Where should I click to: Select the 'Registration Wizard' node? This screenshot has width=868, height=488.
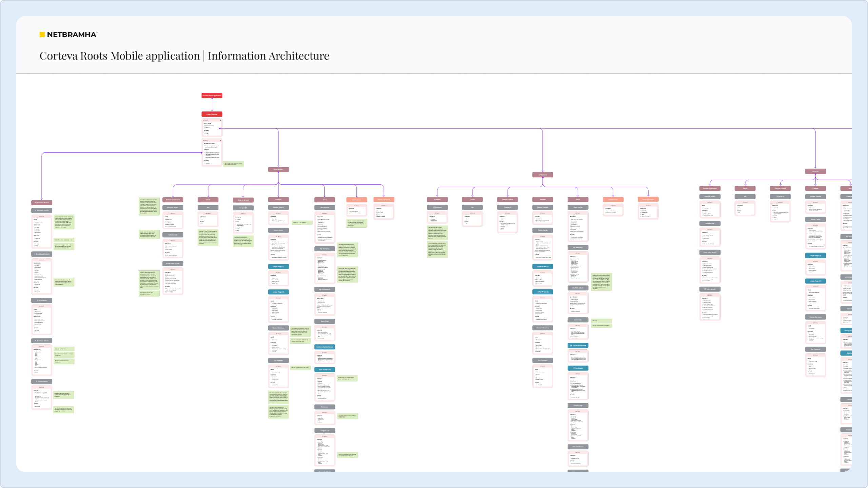pyautogui.click(x=42, y=203)
